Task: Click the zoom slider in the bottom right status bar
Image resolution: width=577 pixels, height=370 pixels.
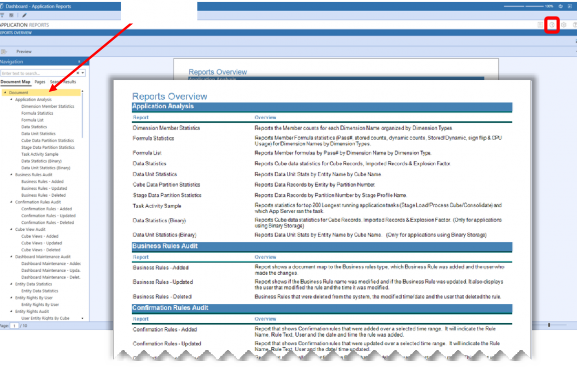Action: tap(550, 325)
